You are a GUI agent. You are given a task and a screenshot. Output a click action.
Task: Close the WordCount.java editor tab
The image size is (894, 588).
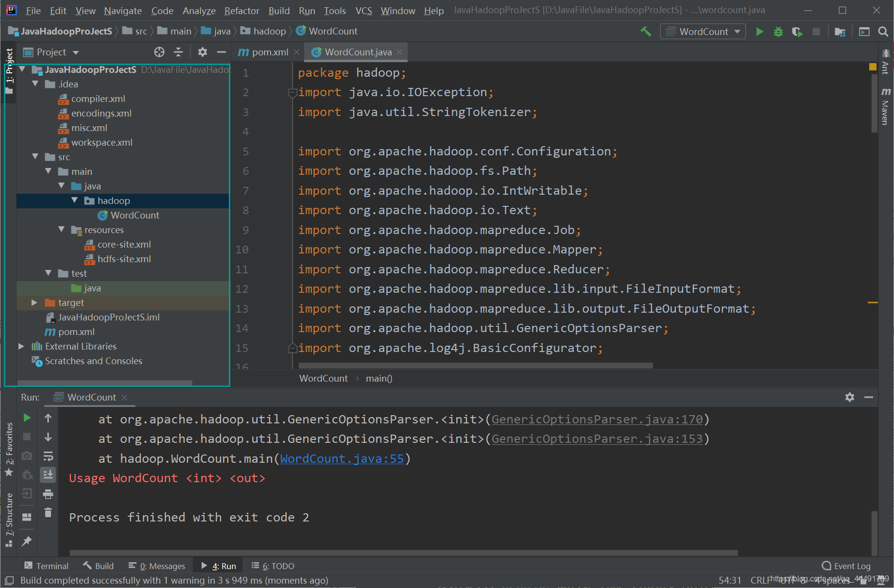click(399, 52)
